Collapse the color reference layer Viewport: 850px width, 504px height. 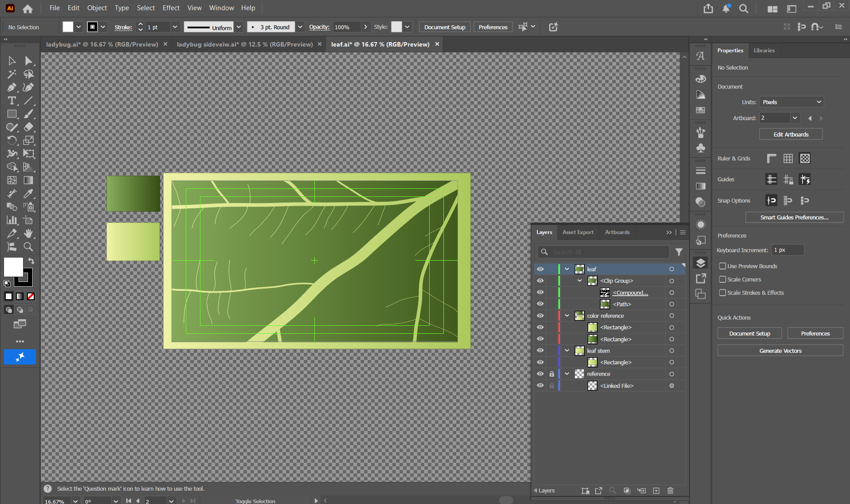567,316
